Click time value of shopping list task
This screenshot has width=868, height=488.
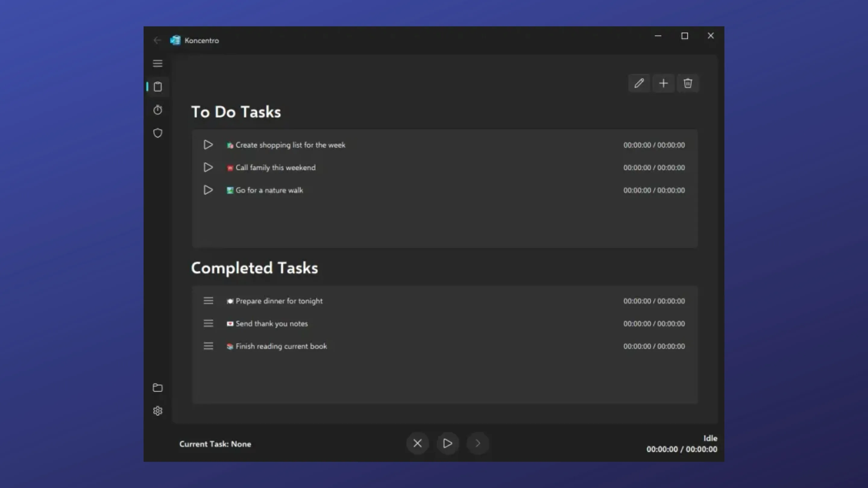tap(654, 145)
